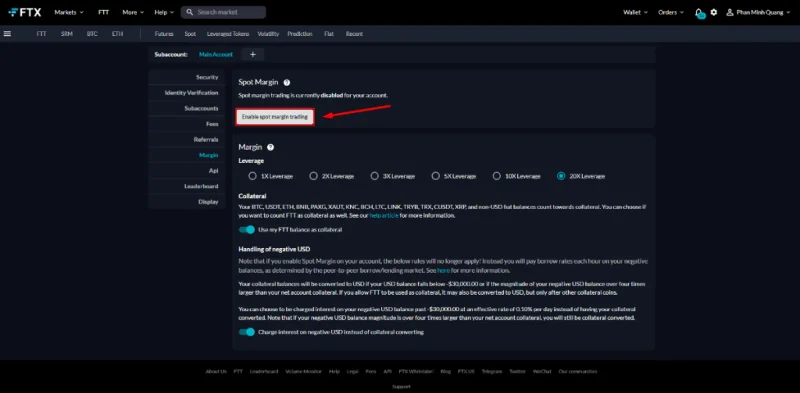800x393 pixels.
Task: Expand the Markets dropdown
Action: [x=69, y=12]
